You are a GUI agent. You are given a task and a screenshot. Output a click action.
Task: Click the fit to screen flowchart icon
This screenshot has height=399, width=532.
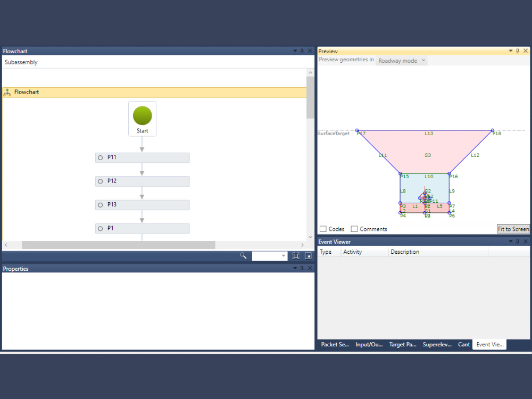coord(296,256)
